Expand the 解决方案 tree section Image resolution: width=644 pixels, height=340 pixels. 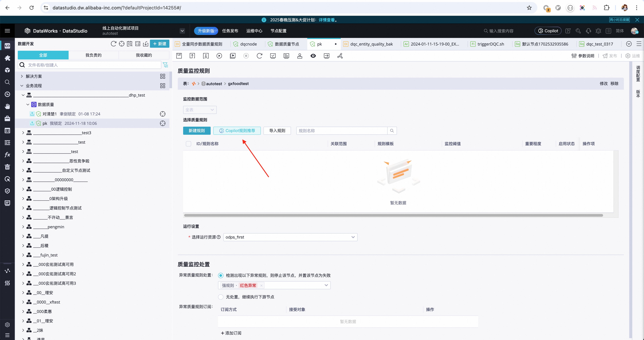pyautogui.click(x=22, y=76)
